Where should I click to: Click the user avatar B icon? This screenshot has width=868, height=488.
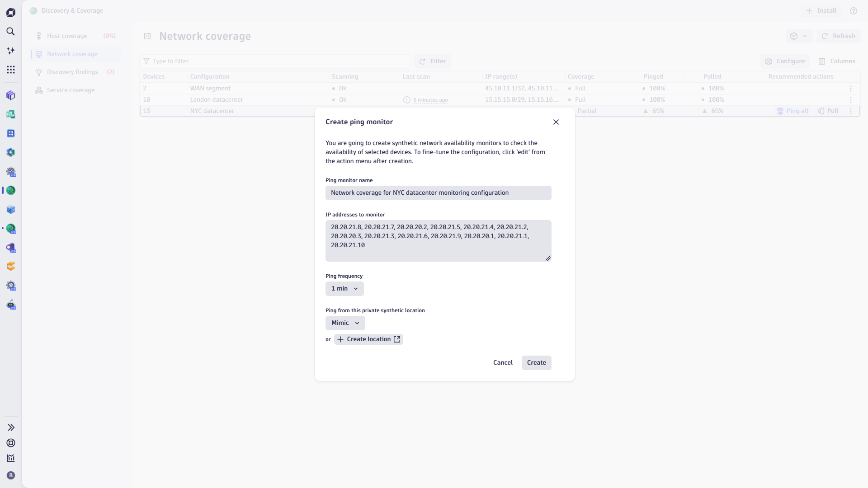tap(11, 475)
